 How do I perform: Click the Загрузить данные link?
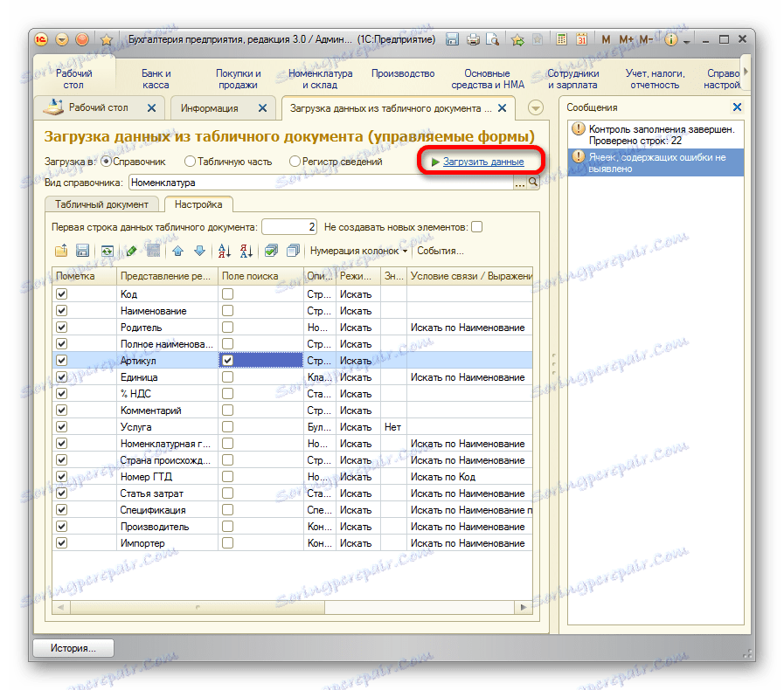click(483, 162)
